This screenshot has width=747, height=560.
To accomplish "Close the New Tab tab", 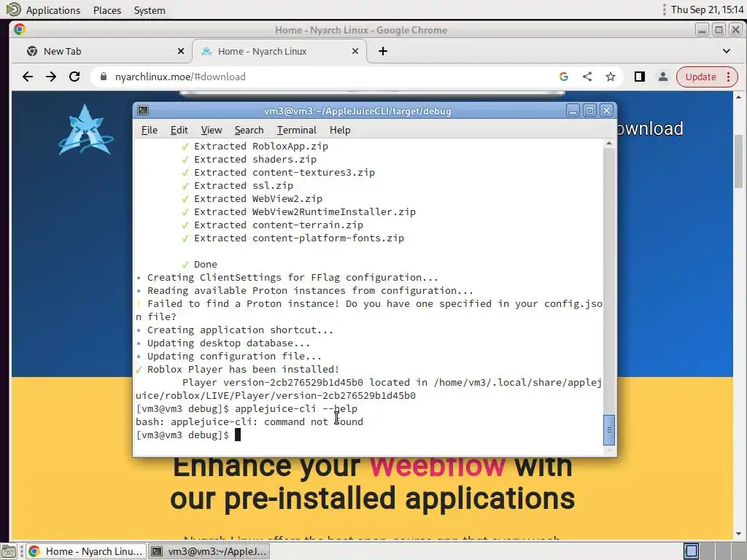I will click(x=181, y=51).
